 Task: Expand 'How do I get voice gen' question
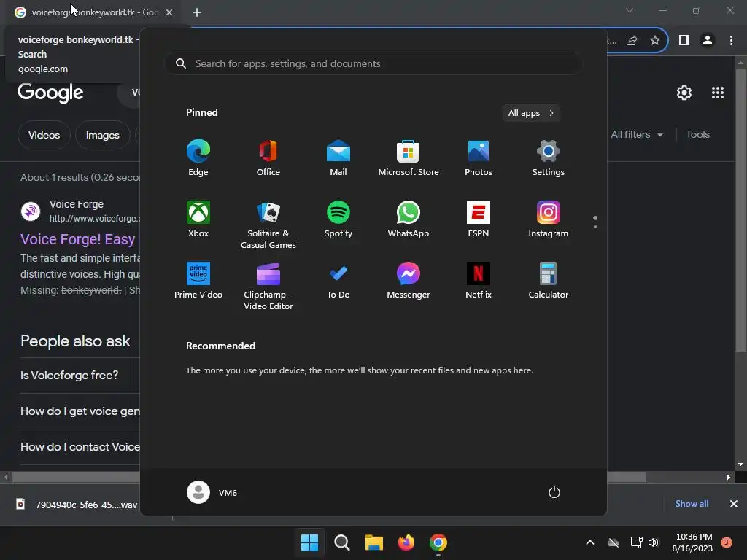pos(80,411)
